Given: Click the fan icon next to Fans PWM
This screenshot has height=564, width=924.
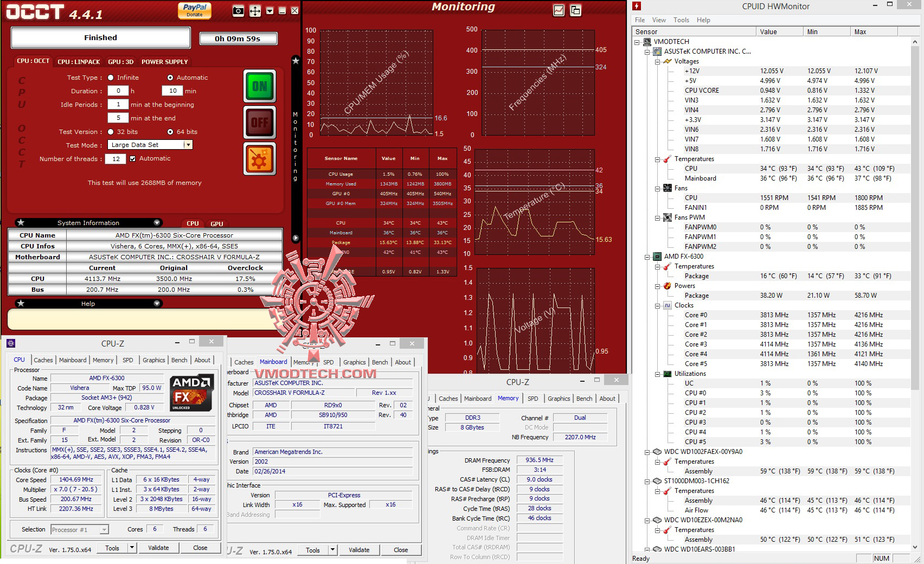Looking at the screenshot, I should tap(667, 217).
